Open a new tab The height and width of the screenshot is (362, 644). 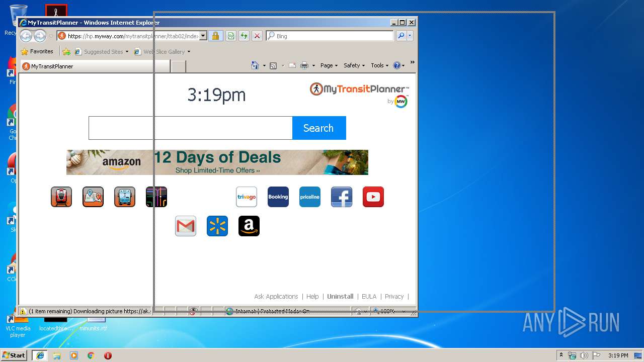(178, 66)
